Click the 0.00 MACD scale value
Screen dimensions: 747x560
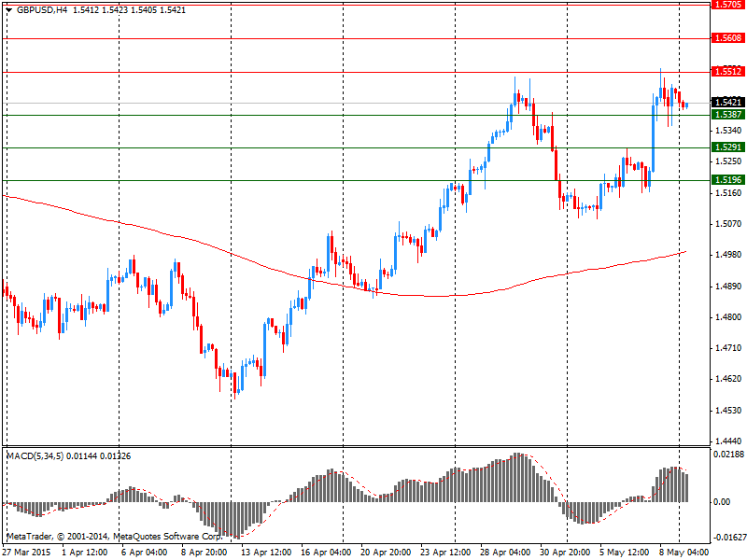pyautogui.click(x=722, y=502)
